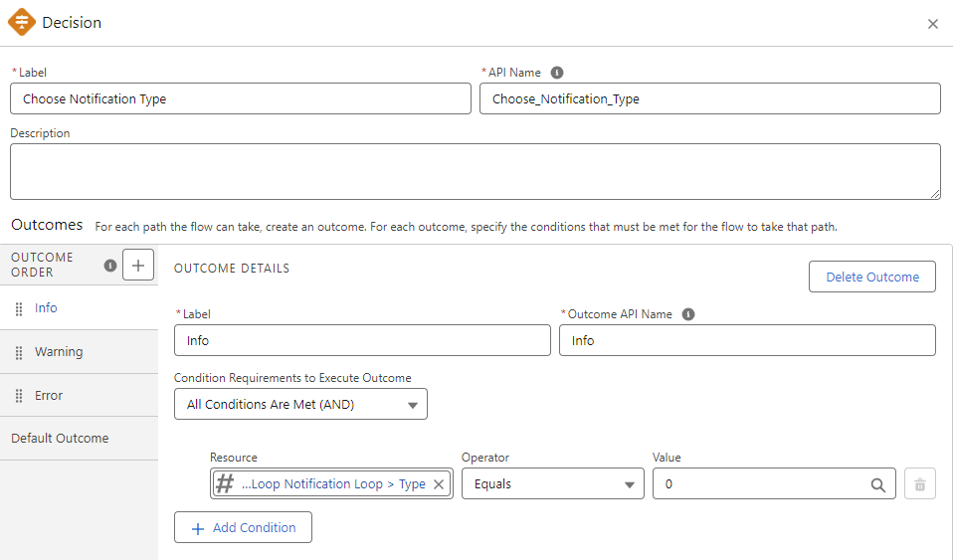The height and width of the screenshot is (560, 953).
Task: Grab the Warning outcome drag handle
Action: (19, 352)
